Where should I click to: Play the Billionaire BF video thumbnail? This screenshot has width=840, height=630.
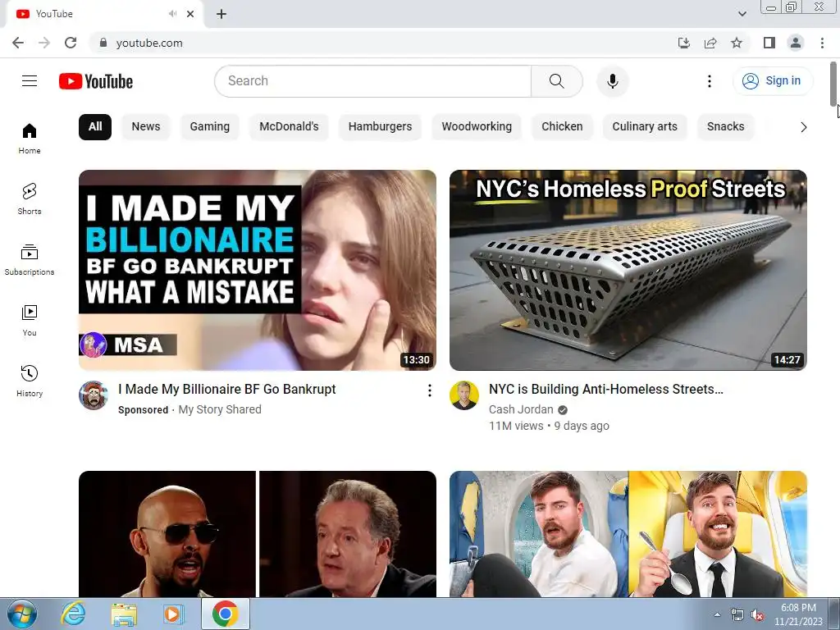[257, 270]
